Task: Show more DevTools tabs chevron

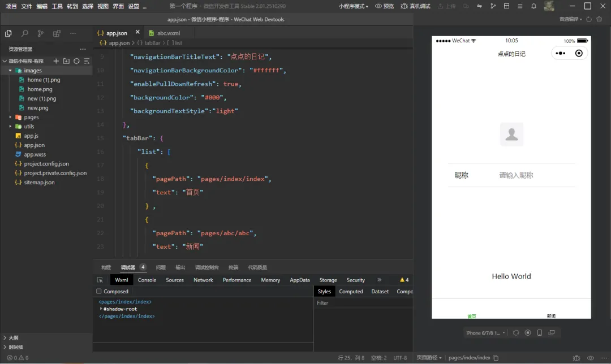Action: click(379, 280)
